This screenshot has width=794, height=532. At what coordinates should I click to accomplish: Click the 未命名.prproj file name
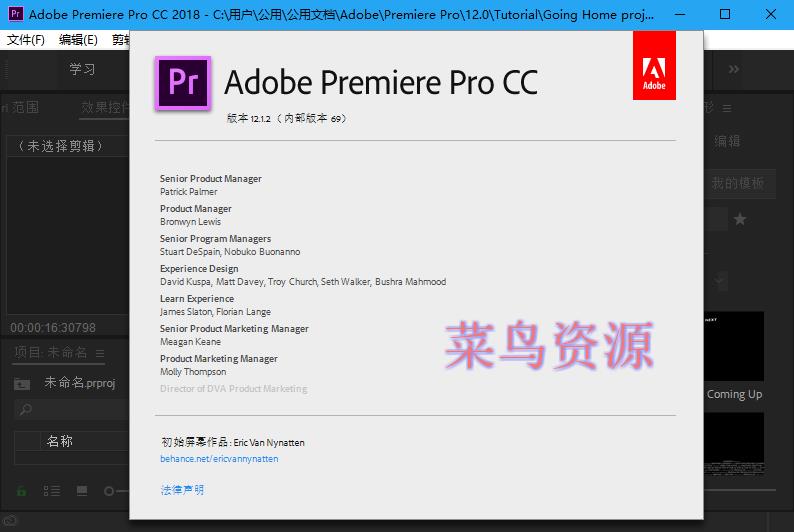[80, 383]
